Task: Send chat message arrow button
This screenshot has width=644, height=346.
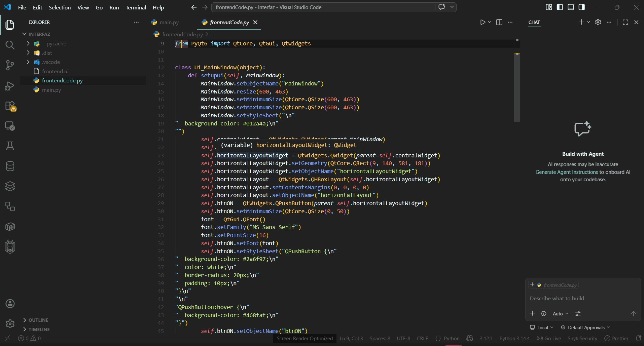Action: (633, 313)
